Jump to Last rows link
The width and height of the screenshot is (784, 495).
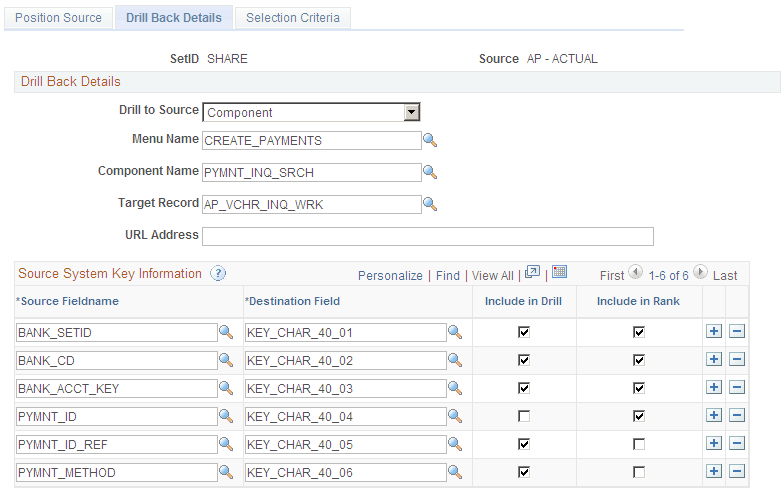pos(725,276)
